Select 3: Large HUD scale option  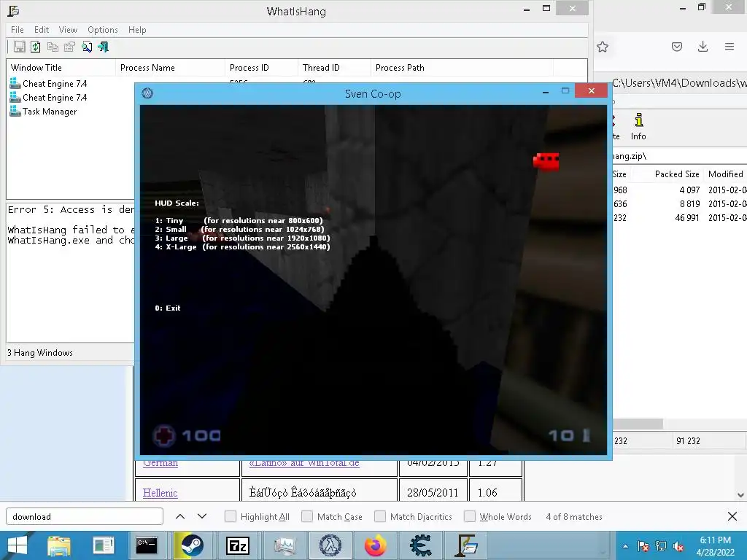[x=242, y=238]
